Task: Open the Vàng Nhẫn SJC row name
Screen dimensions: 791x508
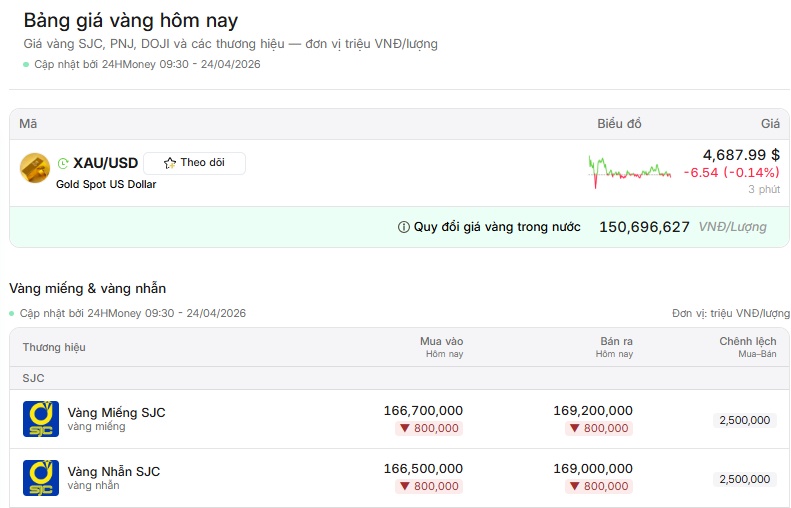Action: pyautogui.click(x=114, y=472)
